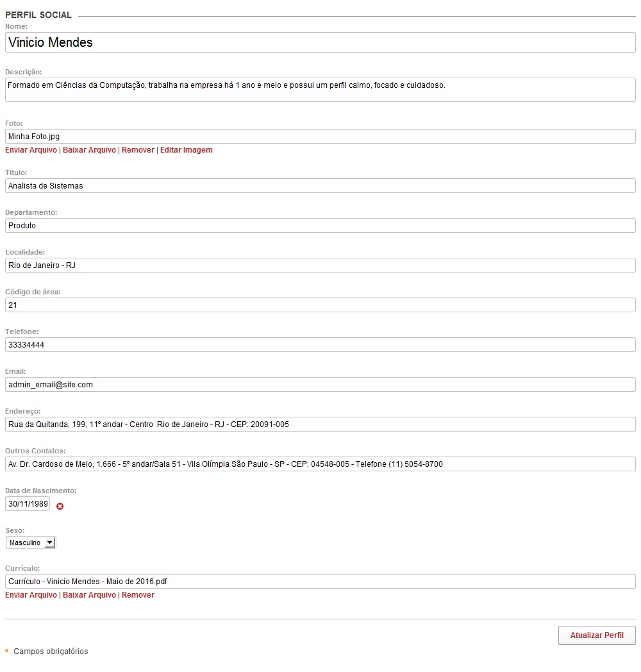Click Enviar Arquivo link under Currículo
Screen dimensions: 641x672
coord(31,595)
